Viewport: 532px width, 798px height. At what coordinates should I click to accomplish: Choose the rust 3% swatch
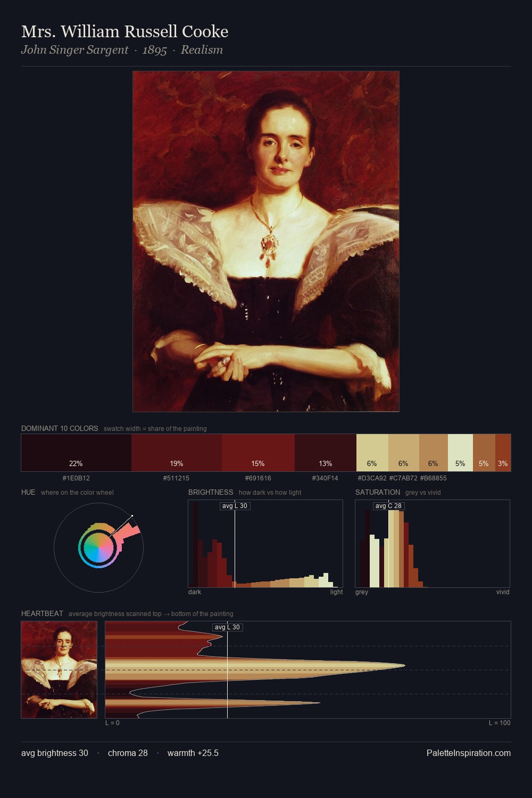[x=503, y=453]
